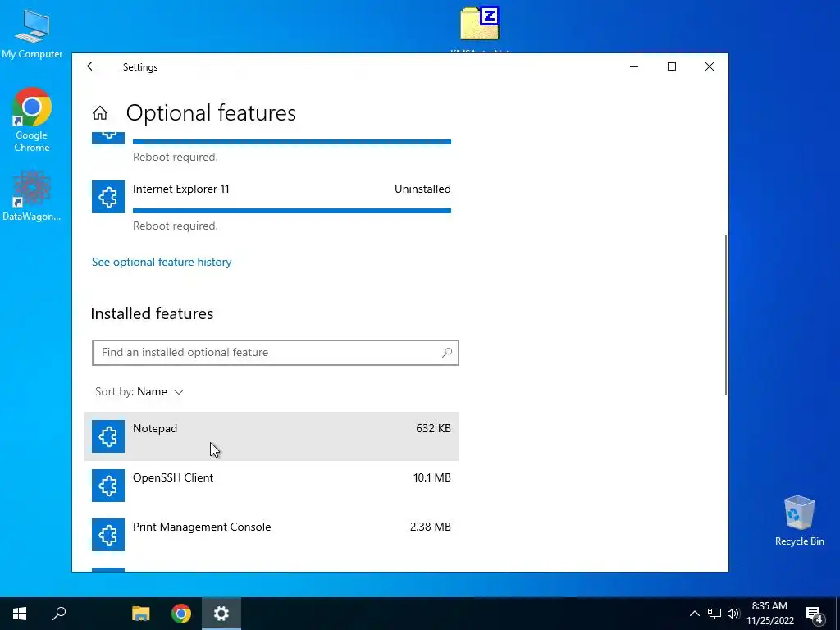
Task: Open the Google Chrome desktop shortcut
Action: 32,120
